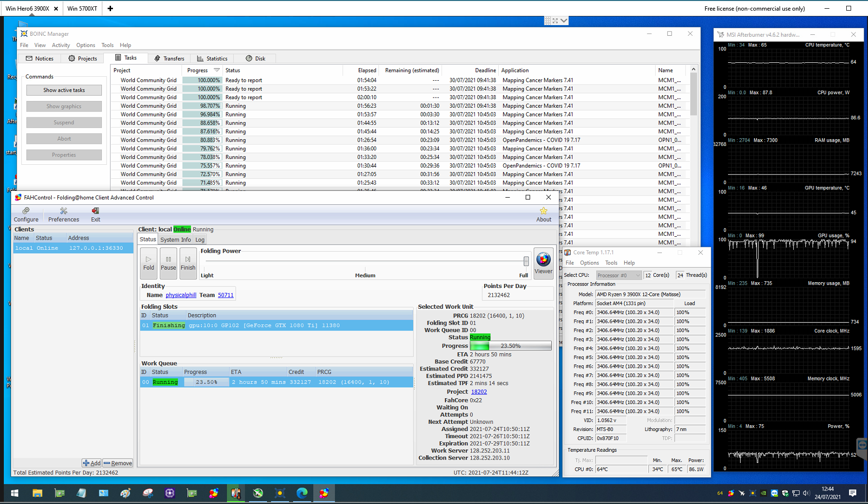Click the BOINC task list vertical scrollbar

pyautogui.click(x=693, y=95)
